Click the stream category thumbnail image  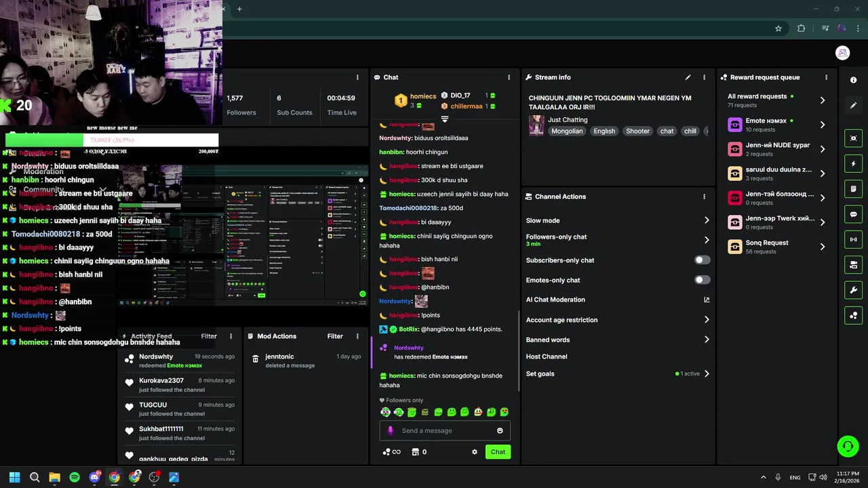pyautogui.click(x=536, y=125)
